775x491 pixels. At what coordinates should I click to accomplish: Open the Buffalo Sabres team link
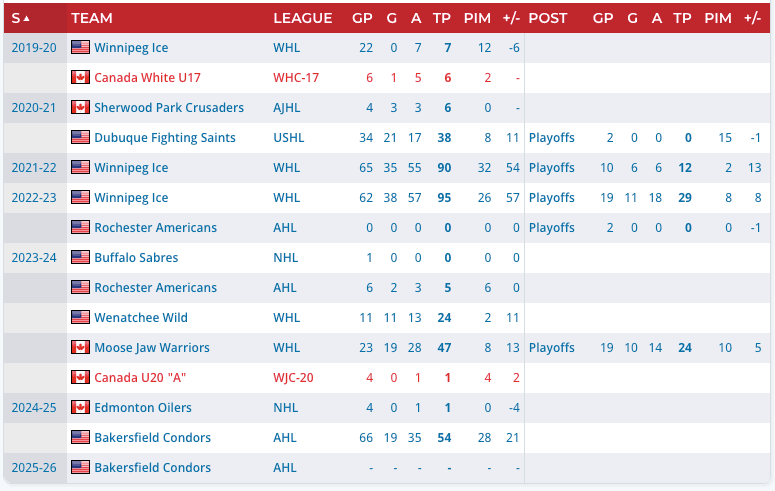click(x=136, y=258)
